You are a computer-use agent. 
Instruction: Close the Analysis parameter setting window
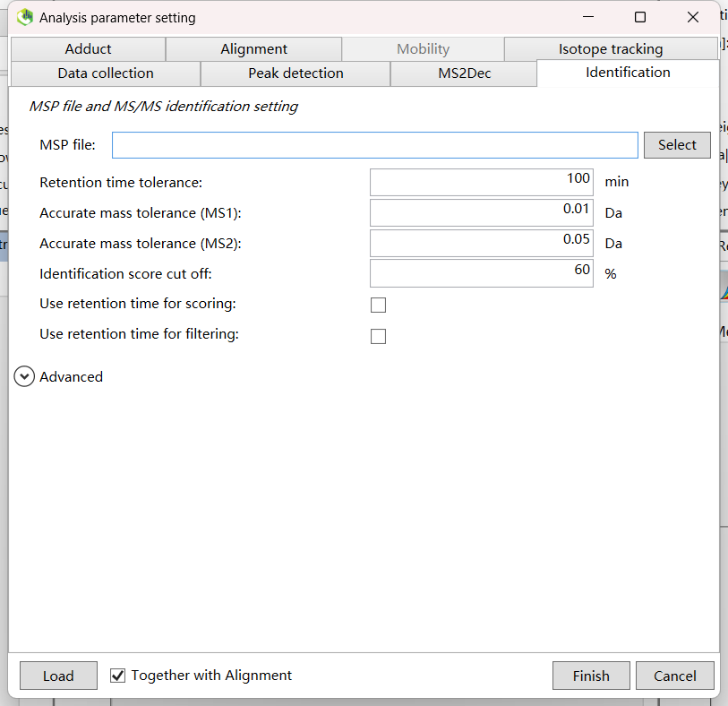693,17
